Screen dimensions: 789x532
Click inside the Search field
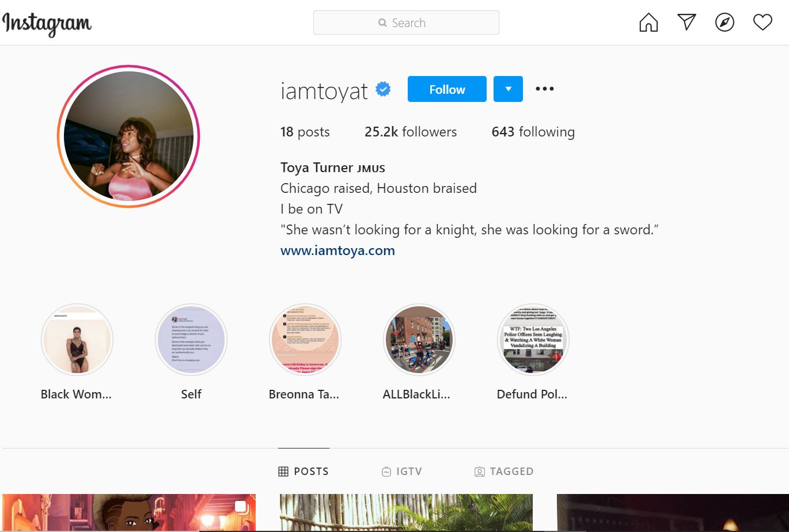[406, 22]
